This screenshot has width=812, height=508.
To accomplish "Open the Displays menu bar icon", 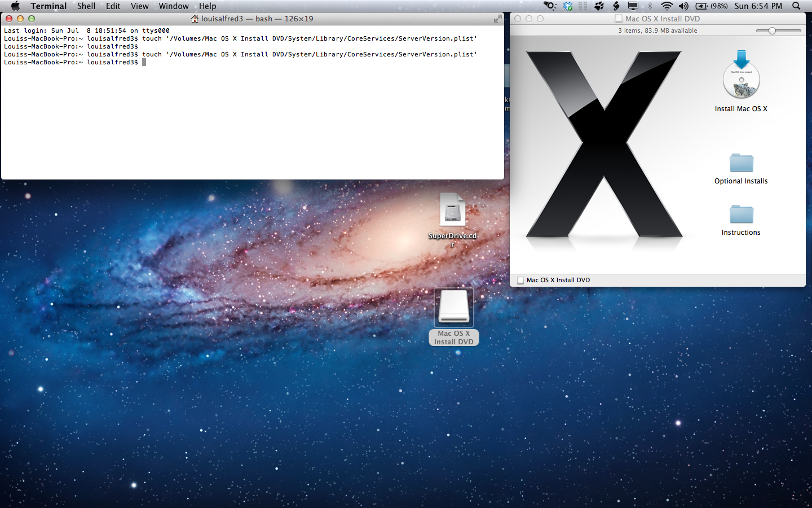I will pos(633,6).
